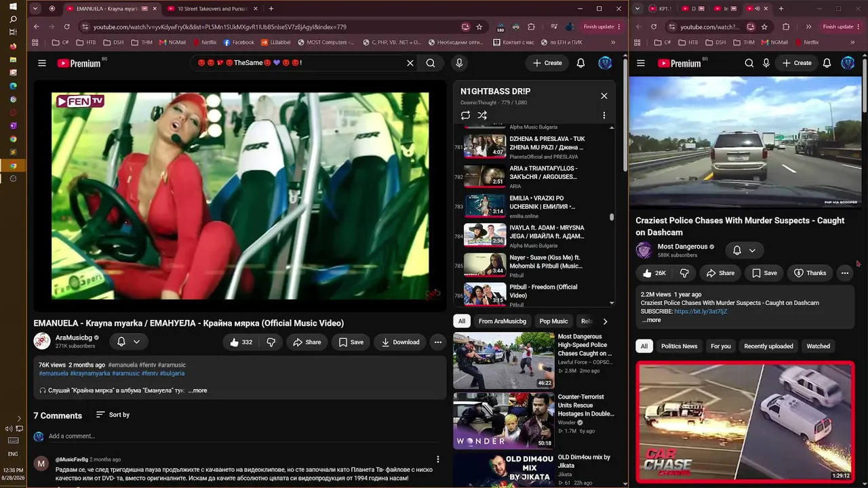Go back in the left Chrome window
Viewport: 868px width, 488px height.
pyautogui.click(x=36, y=26)
